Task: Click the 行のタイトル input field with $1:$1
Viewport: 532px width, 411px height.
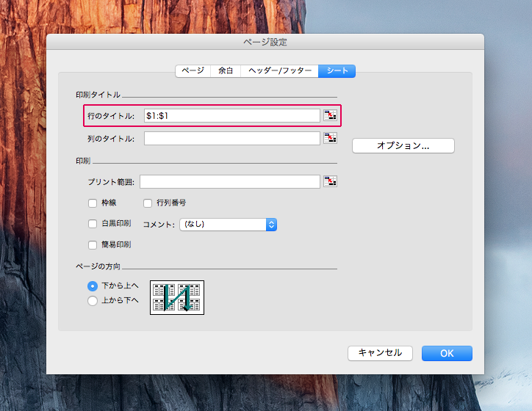Action: tap(232, 115)
